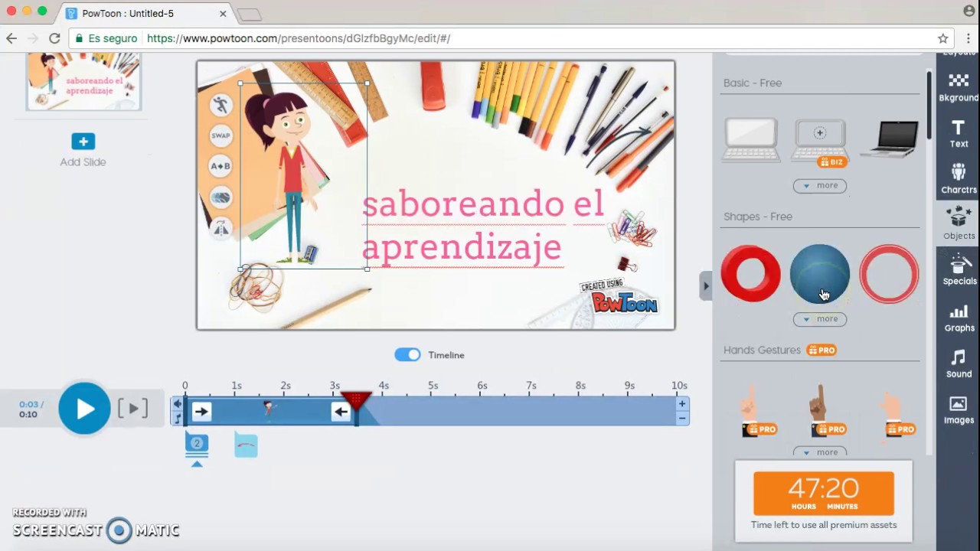Click the red playhead marker on timeline

pos(356,400)
